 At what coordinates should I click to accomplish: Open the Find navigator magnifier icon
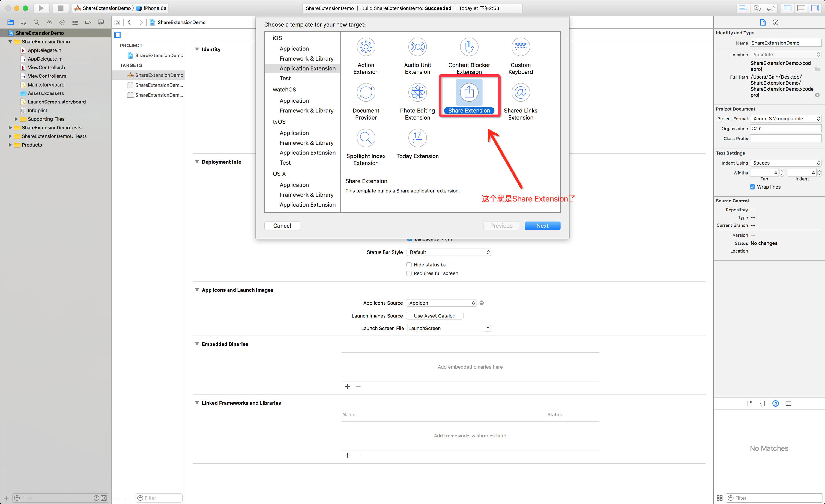(37, 22)
